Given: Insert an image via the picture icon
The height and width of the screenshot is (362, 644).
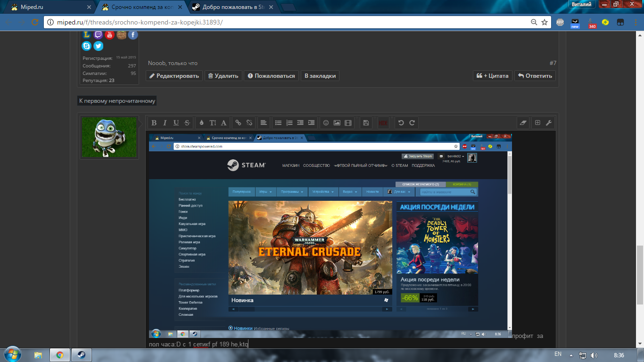Looking at the screenshot, I should point(337,123).
